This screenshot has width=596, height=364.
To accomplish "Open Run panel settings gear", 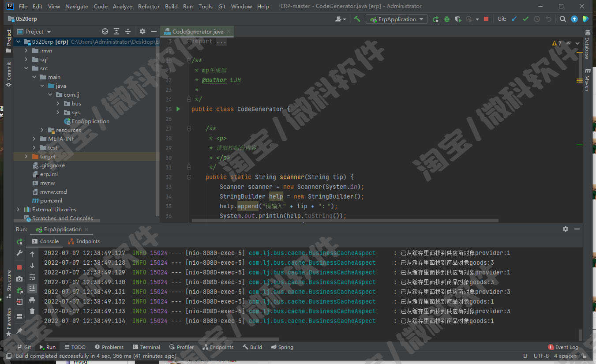I will pos(566,229).
